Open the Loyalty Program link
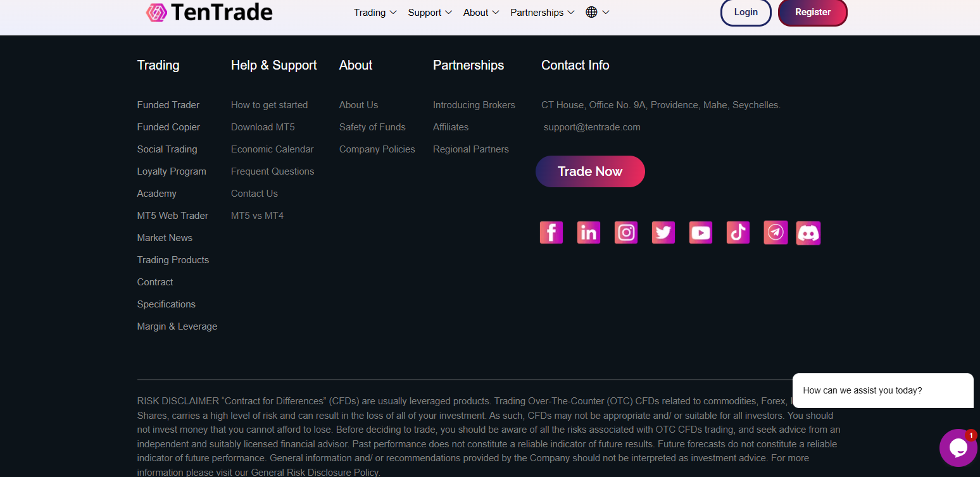 172,171
